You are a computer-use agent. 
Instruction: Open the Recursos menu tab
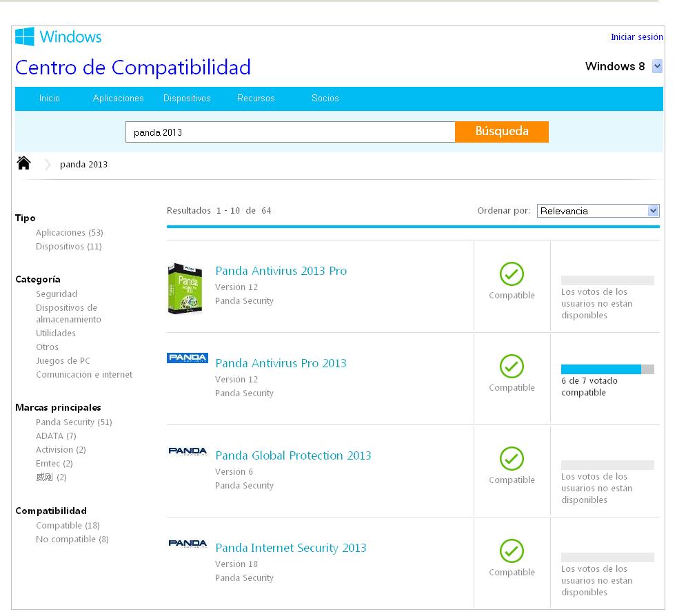coord(256,99)
